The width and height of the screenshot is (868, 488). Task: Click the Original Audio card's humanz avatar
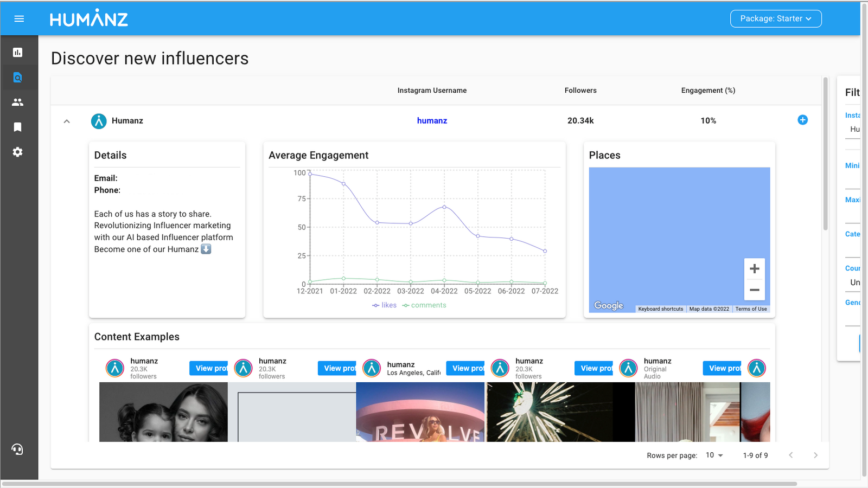tap(628, 368)
